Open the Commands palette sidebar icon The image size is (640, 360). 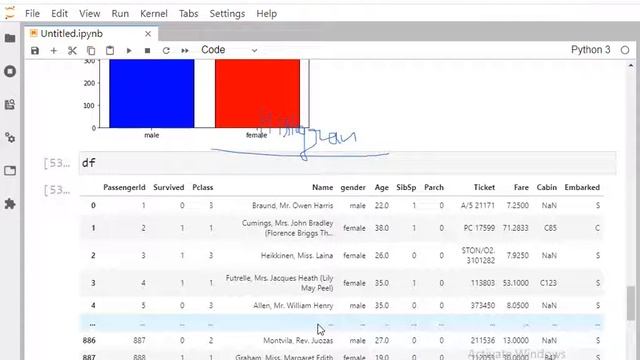pyautogui.click(x=10, y=104)
